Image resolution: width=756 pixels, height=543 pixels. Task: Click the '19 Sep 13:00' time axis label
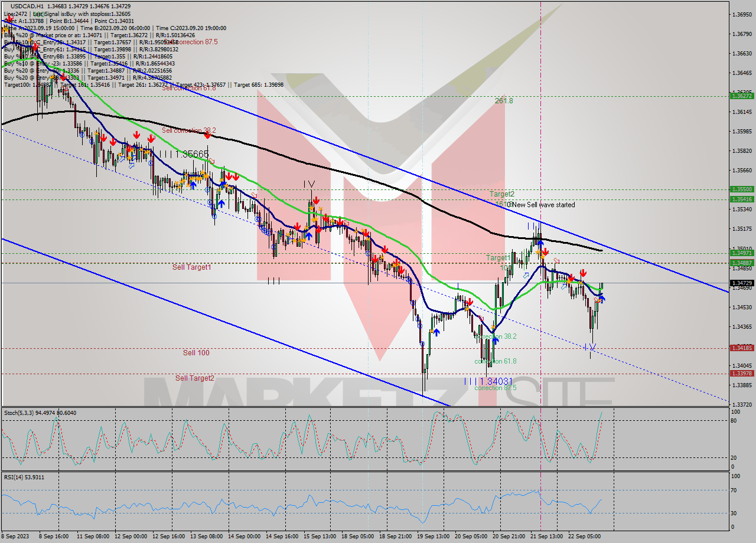click(x=433, y=537)
